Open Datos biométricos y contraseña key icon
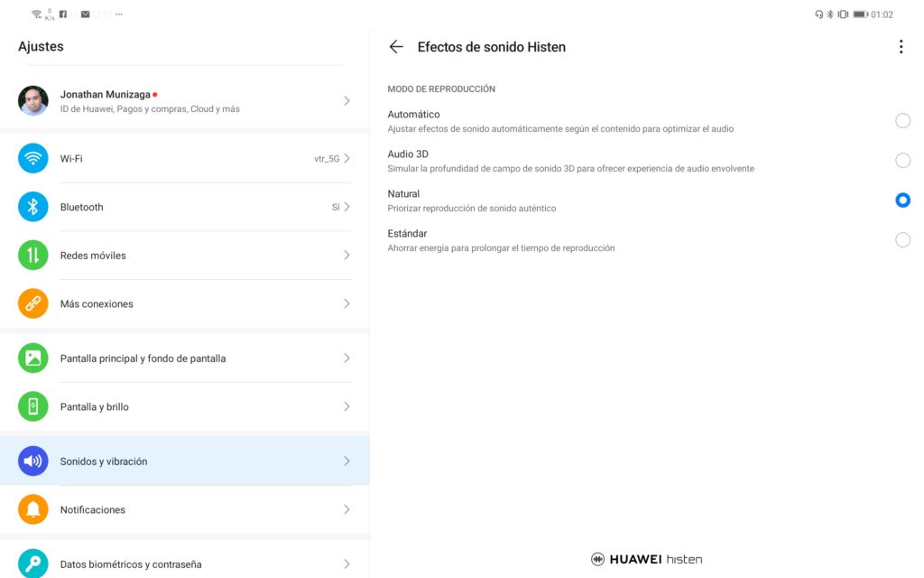 33,564
